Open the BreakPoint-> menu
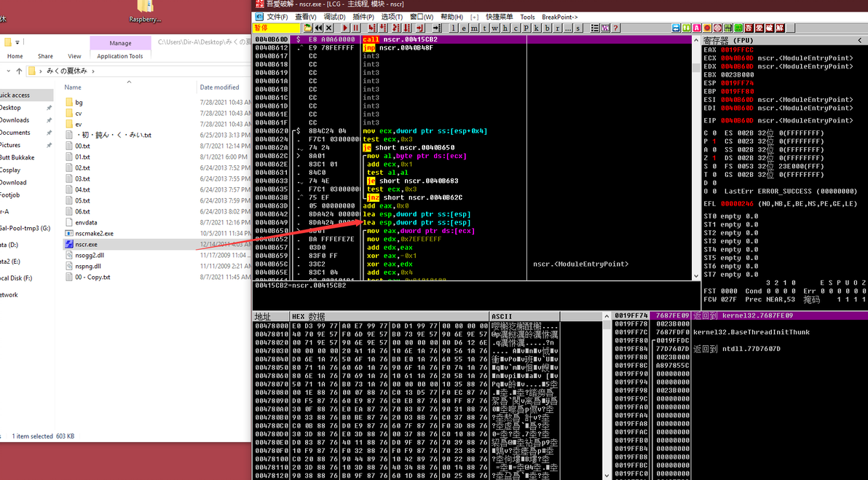 pyautogui.click(x=560, y=17)
